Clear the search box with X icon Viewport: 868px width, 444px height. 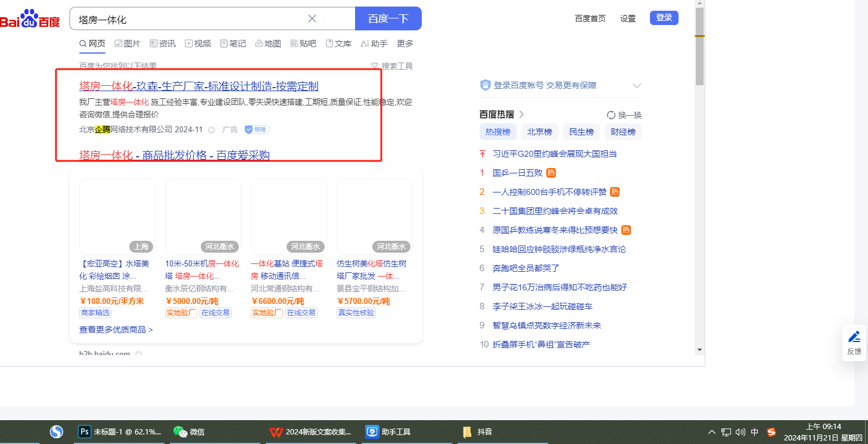tap(312, 18)
